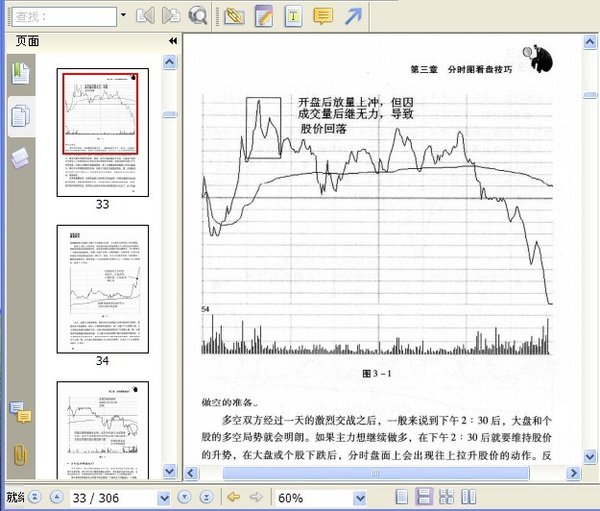
Task: Click the horizontal scrollbar thumb
Action: click(376, 473)
